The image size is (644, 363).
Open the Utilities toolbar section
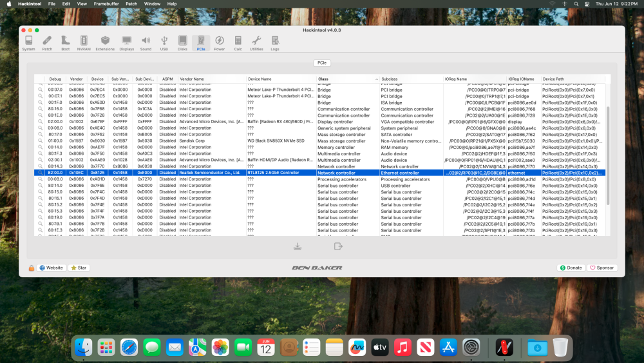pos(256,43)
